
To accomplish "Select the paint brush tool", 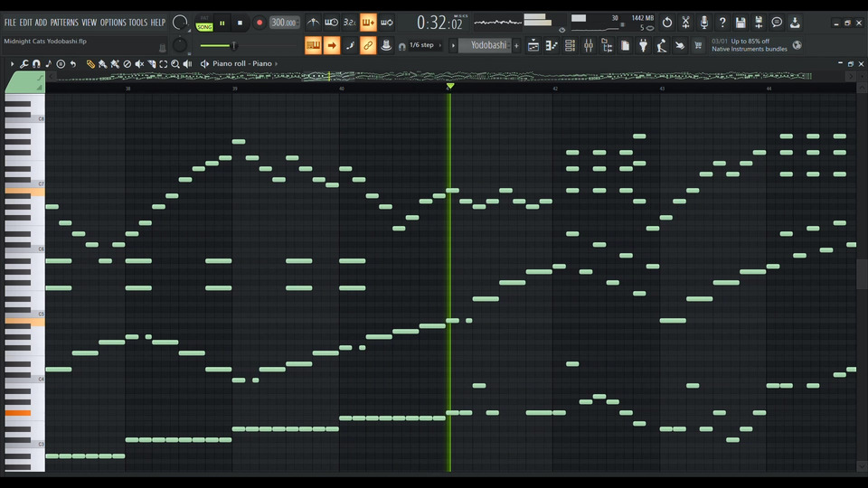I will (x=103, y=64).
